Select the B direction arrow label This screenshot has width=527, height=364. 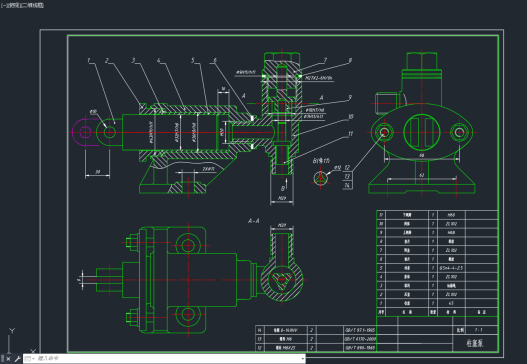click(x=283, y=188)
